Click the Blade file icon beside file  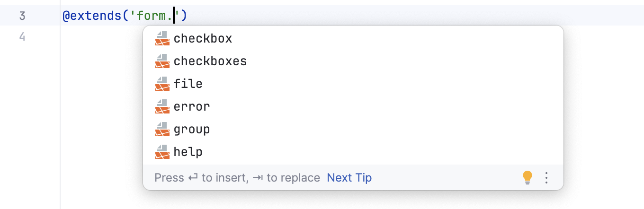162,84
